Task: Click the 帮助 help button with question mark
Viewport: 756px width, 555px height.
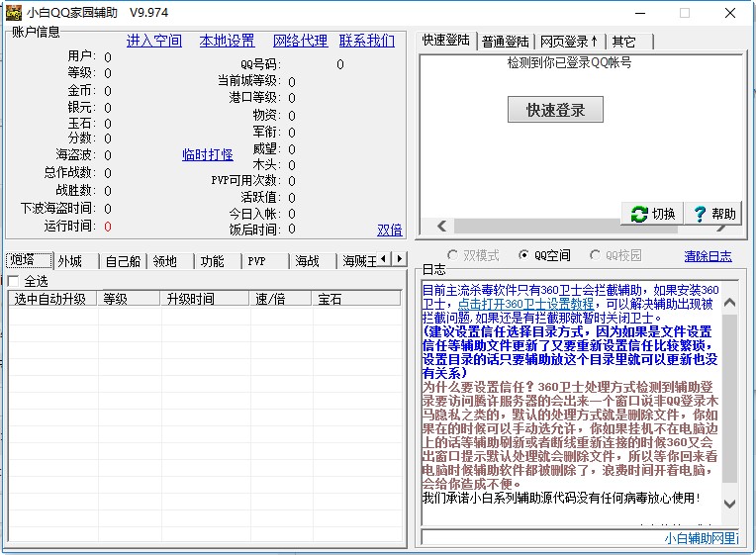Action: [712, 214]
